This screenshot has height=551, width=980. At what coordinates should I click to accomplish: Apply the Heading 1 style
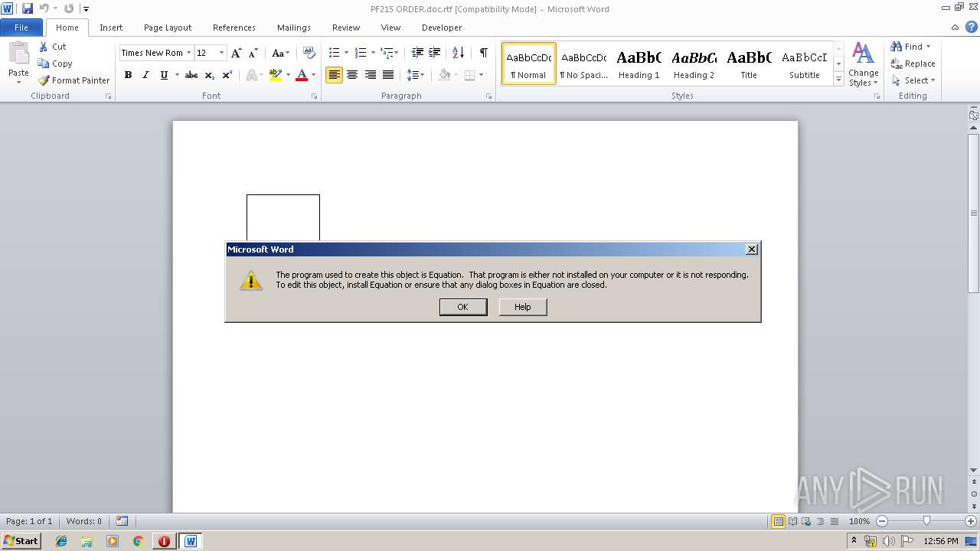tap(639, 64)
